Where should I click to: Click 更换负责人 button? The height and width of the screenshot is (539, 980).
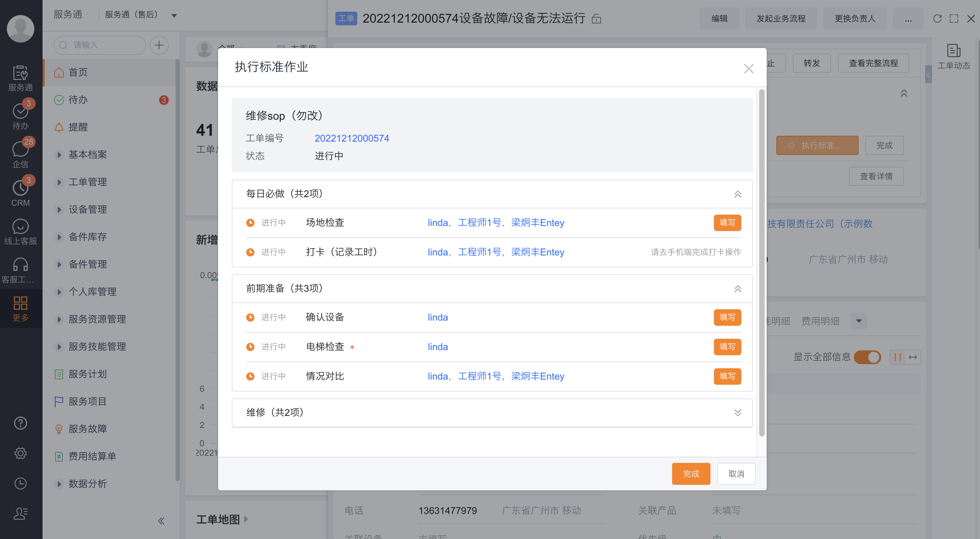click(x=855, y=19)
